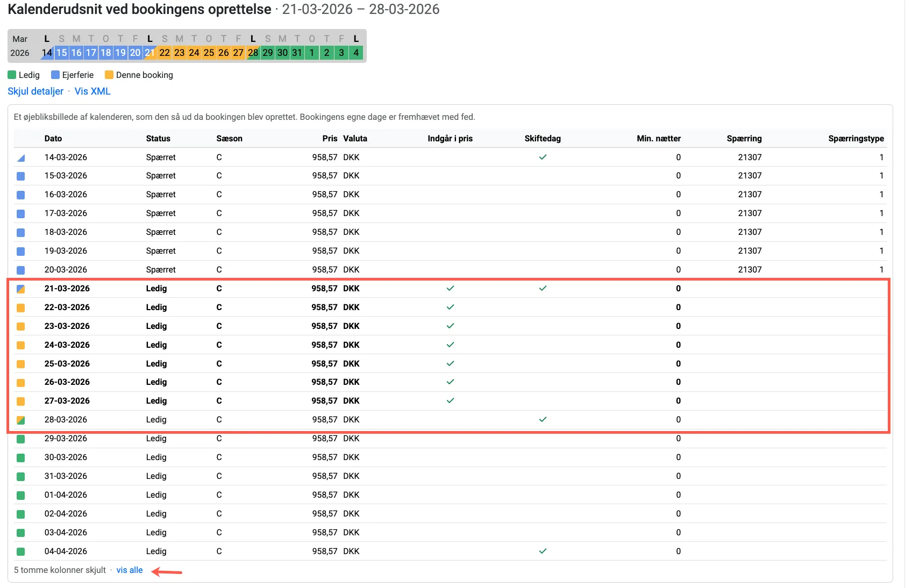Click the green Ledig legend swatch
This screenshot has height=588, width=912.
pyautogui.click(x=12, y=75)
